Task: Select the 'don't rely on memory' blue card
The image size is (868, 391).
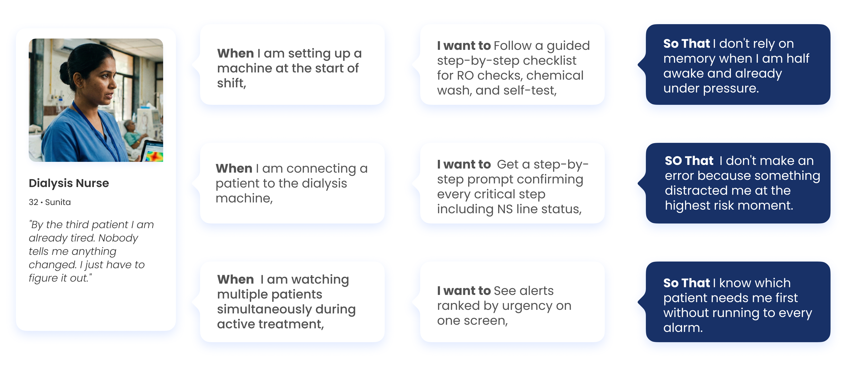Action: (x=738, y=64)
